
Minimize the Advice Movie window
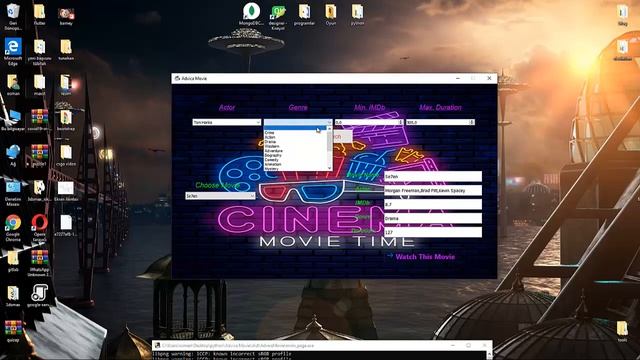(458, 78)
